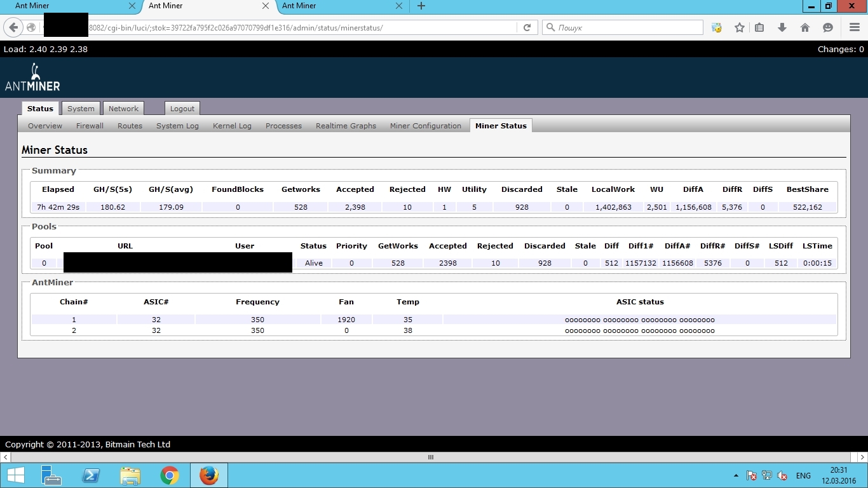
Task: Open File Explorer from the taskbar
Action: point(130,475)
